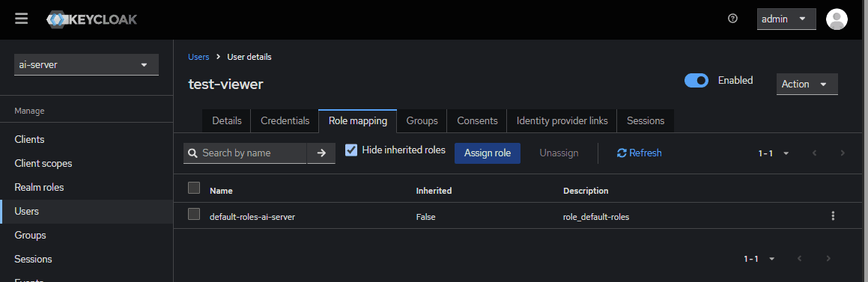This screenshot has width=868, height=282.
Task: Open the ai-server realm selector
Action: tap(86, 64)
